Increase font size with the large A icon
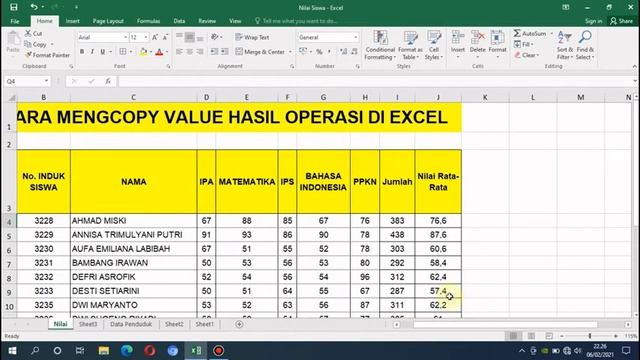 155,37
